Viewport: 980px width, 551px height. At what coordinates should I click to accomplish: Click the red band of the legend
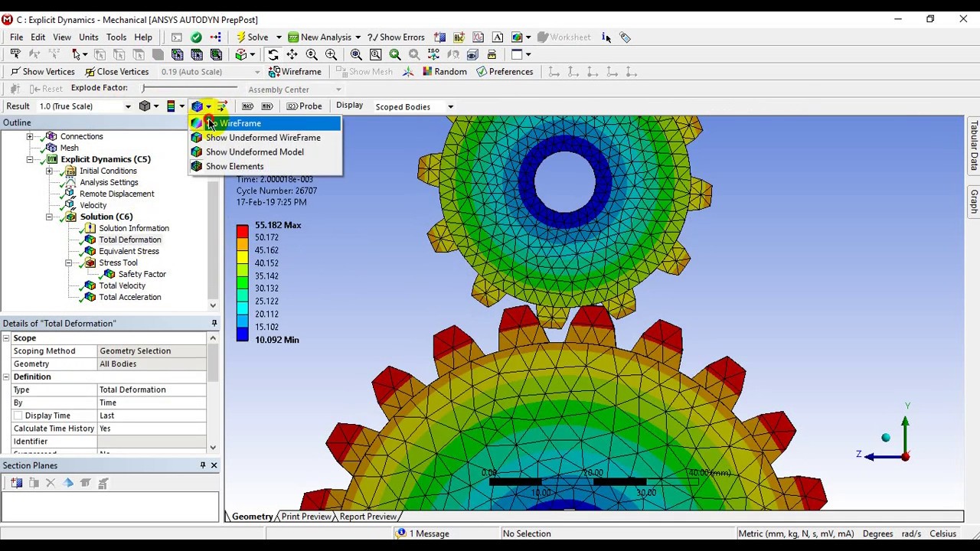[242, 231]
